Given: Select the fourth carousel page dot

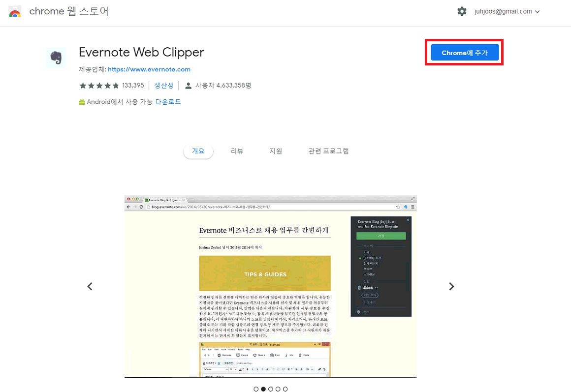Looking at the screenshot, I should [278, 389].
